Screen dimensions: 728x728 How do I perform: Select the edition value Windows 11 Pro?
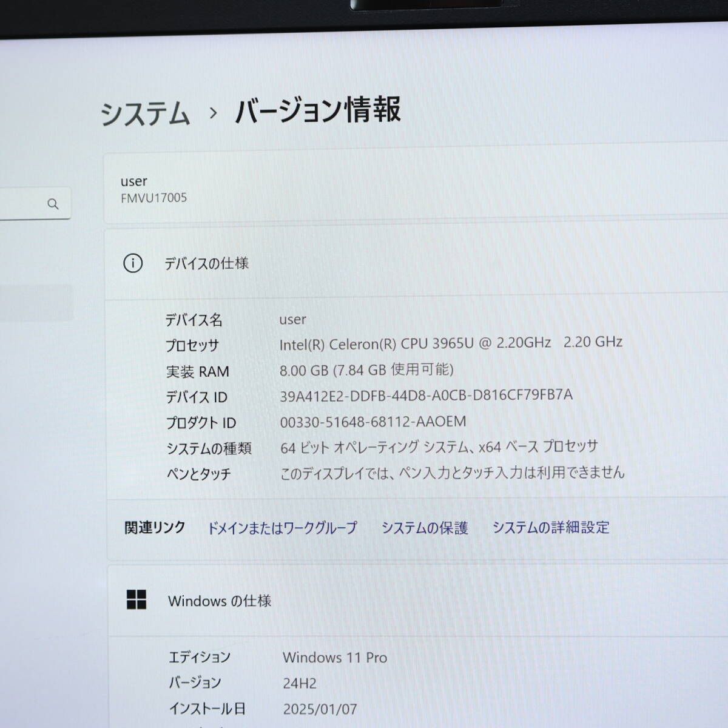335,658
